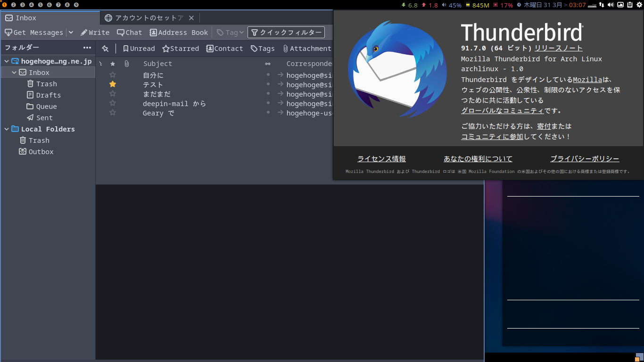Open the Chat toolbar button
The height and width of the screenshot is (362, 644).
[130, 33]
